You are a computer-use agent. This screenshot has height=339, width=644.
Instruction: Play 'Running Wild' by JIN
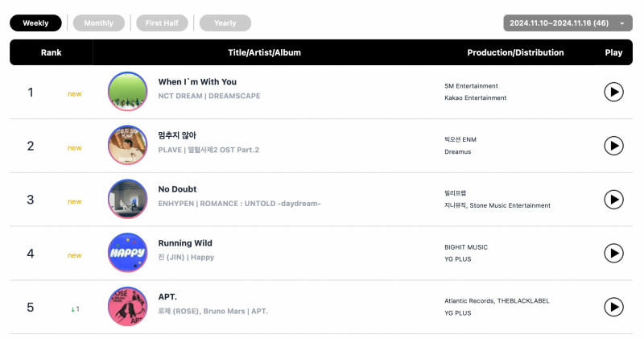[613, 253]
